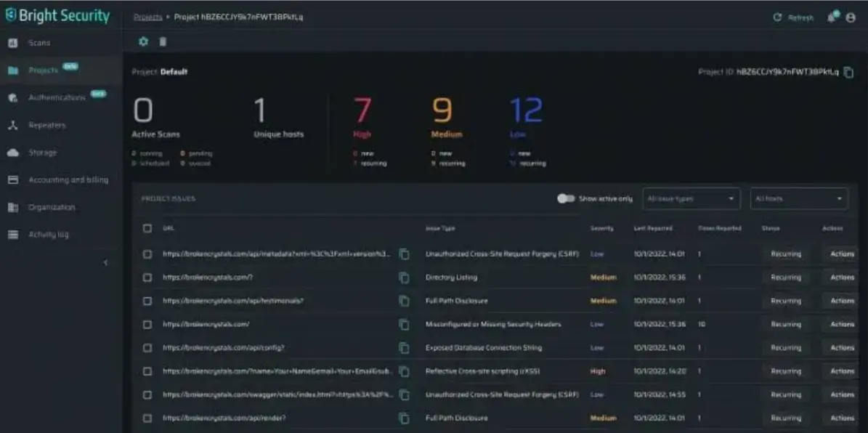Screen dimensions: 868x433
Task: Open Actions menu for the Directory Listing row
Action: click(842, 278)
